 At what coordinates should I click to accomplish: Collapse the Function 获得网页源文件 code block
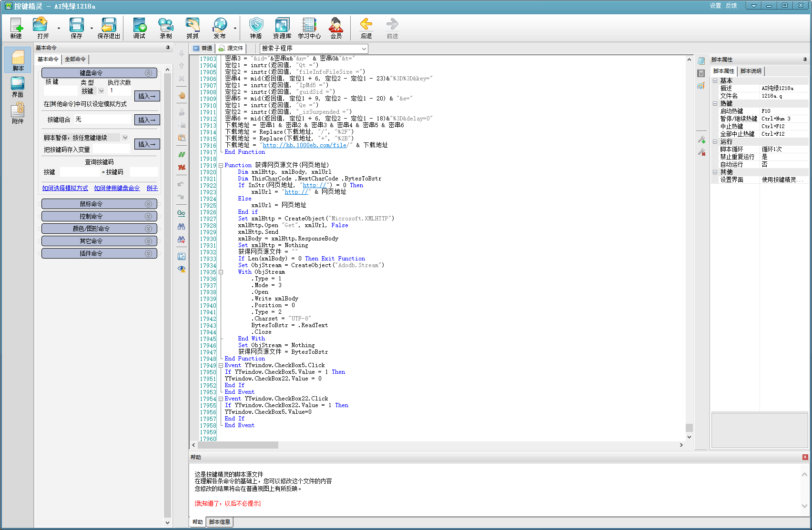221,165
